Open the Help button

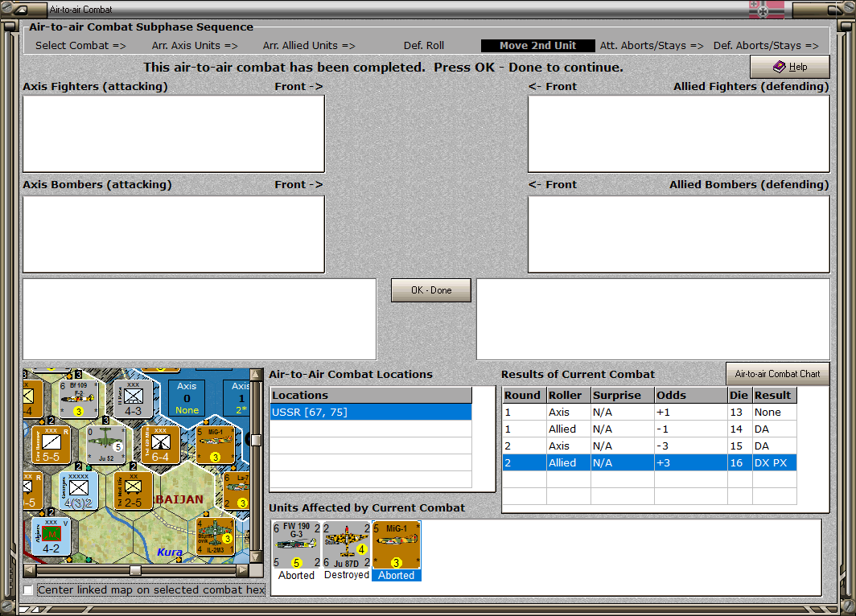point(790,67)
